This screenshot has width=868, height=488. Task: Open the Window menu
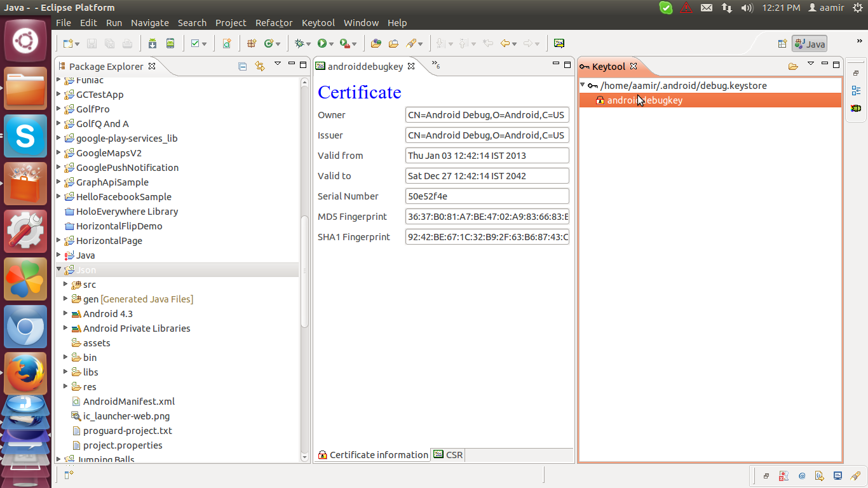(x=361, y=23)
